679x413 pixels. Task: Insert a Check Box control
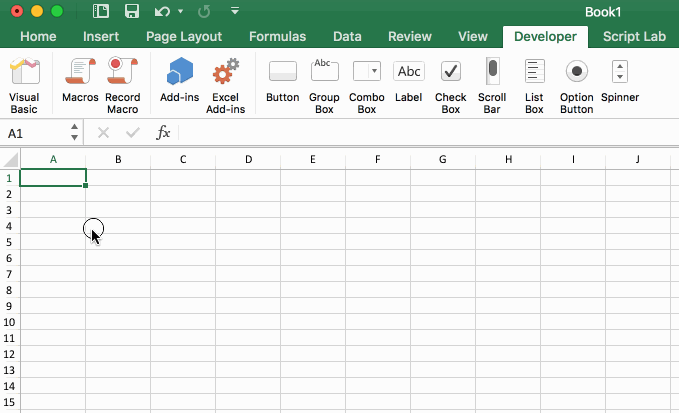click(450, 85)
